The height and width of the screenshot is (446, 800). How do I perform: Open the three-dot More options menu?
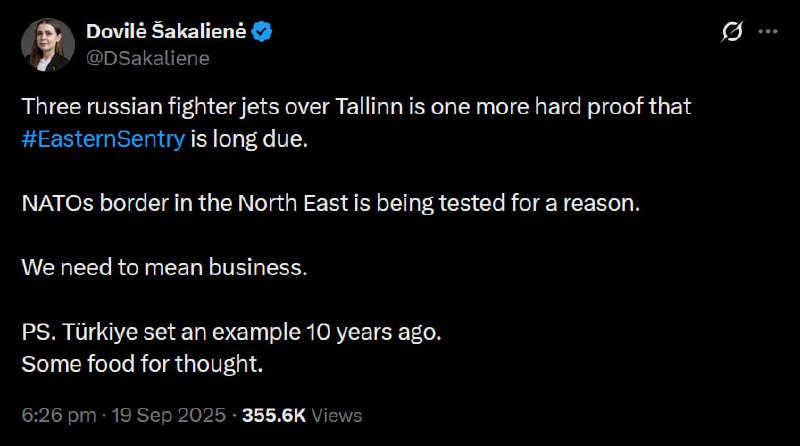click(x=767, y=33)
